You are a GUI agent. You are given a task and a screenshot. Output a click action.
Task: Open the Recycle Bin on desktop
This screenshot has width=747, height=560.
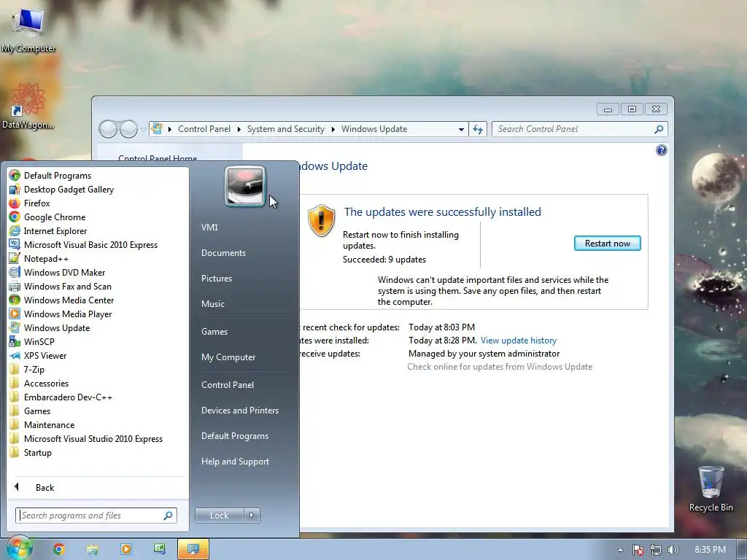[711, 489]
